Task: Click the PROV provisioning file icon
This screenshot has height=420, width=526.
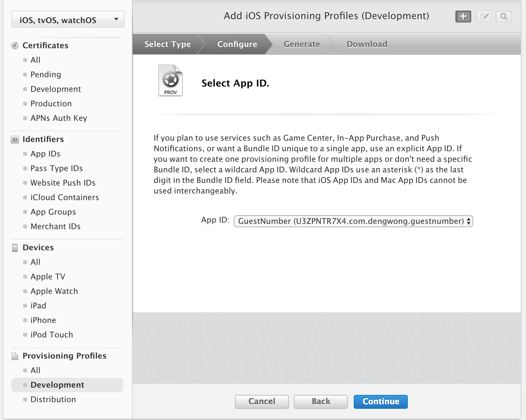Action: point(171,81)
